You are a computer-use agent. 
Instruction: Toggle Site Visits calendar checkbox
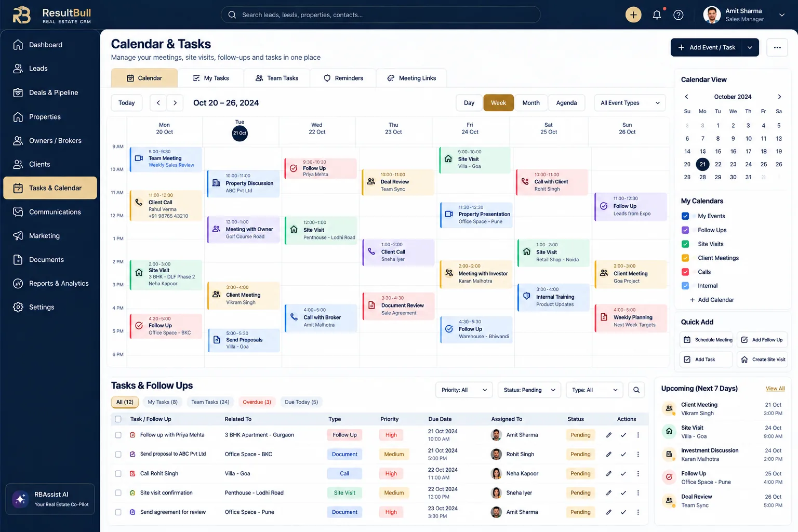pos(685,244)
